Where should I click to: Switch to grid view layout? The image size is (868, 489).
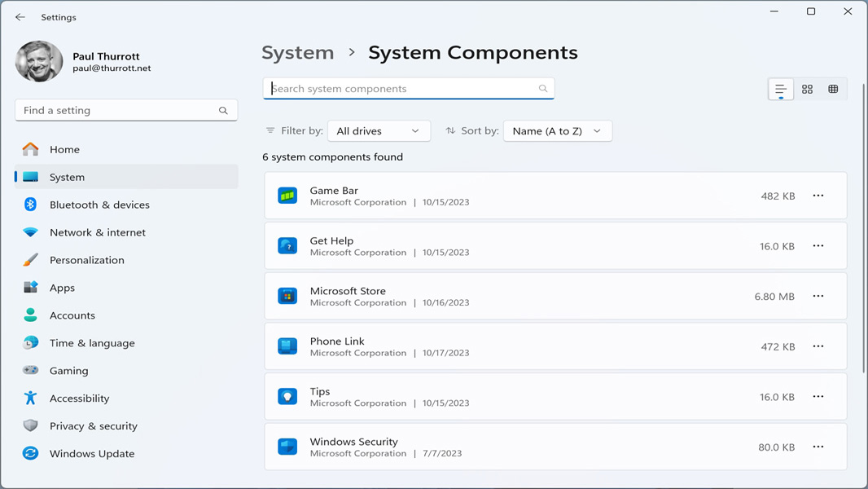[x=807, y=88]
